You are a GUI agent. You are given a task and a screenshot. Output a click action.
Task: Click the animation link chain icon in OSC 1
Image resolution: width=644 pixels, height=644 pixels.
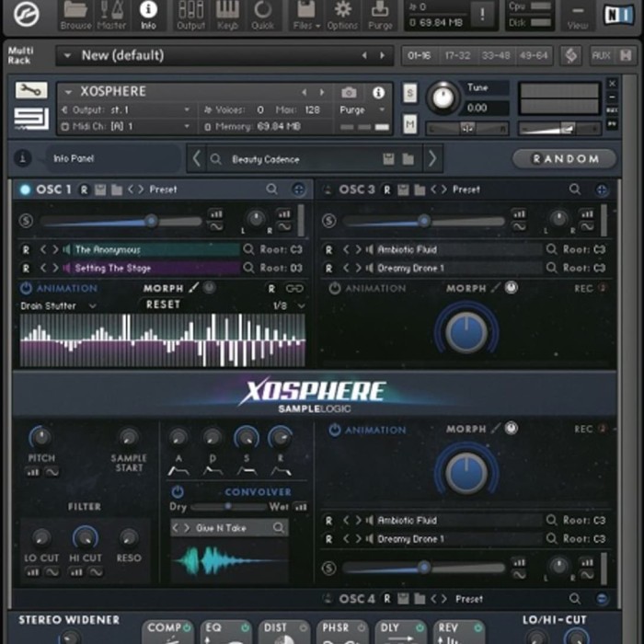click(294, 288)
